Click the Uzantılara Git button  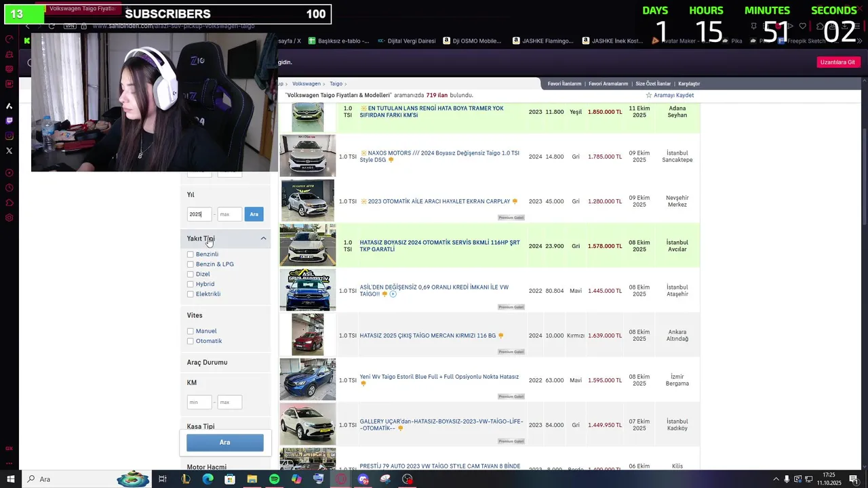[837, 62]
